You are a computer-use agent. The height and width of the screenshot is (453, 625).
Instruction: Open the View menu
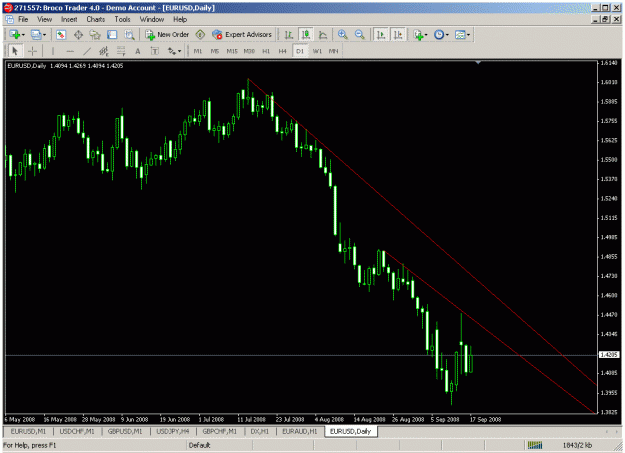click(45, 19)
